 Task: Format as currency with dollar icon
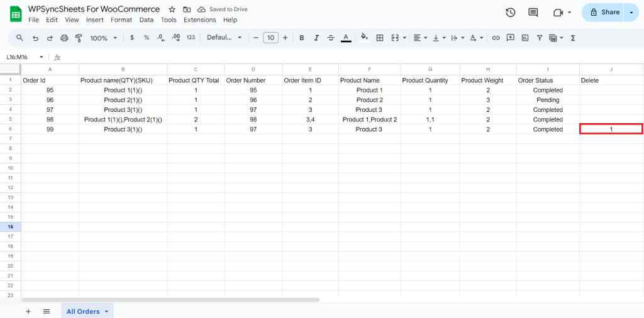(x=132, y=37)
